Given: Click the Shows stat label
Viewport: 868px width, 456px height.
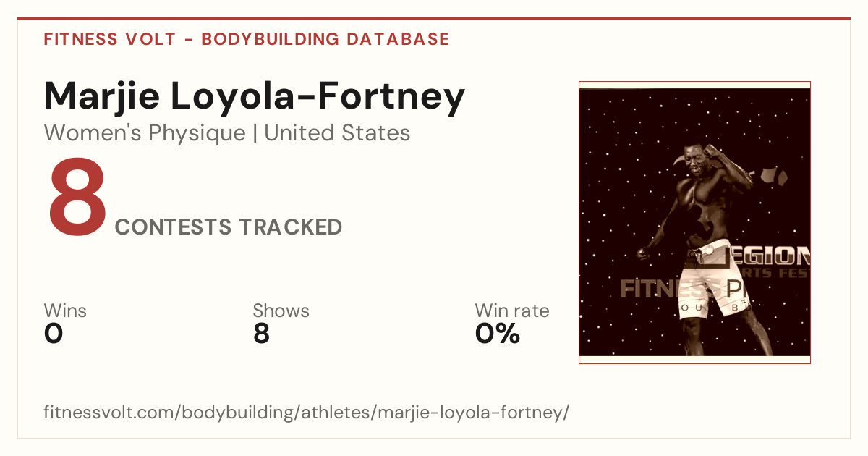Looking at the screenshot, I should (x=281, y=311).
